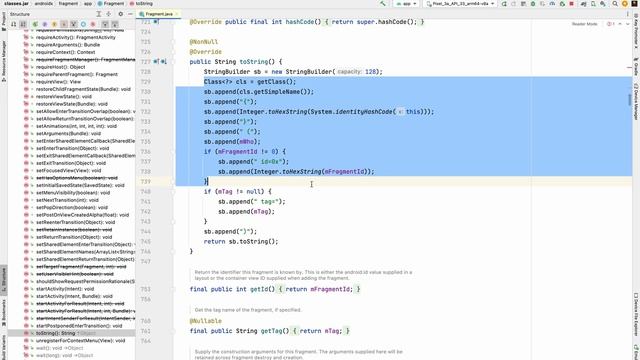Click the editor vertical scrollbar thumb
Image resolution: width=640 pixels, height=360 pixels.
(x=630, y=99)
